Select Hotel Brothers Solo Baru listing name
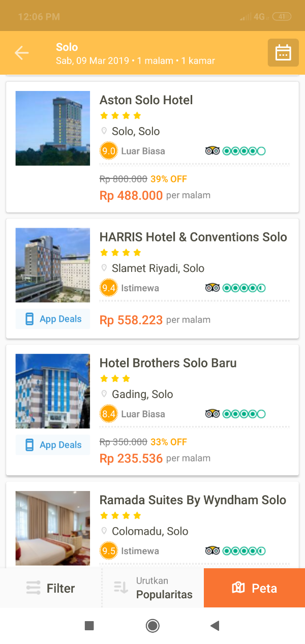 pos(168,363)
